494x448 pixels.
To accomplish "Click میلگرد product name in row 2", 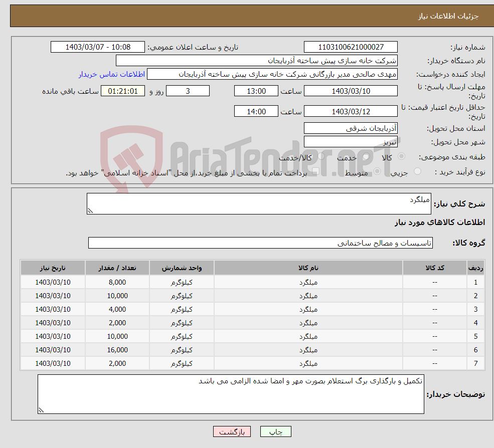I will pos(308,296).
